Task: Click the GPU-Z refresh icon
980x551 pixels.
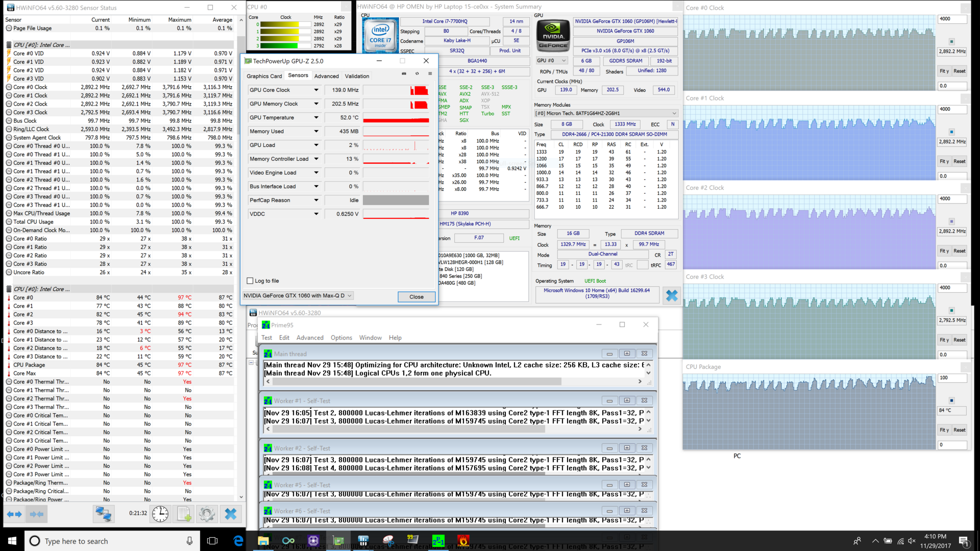Action: click(417, 74)
